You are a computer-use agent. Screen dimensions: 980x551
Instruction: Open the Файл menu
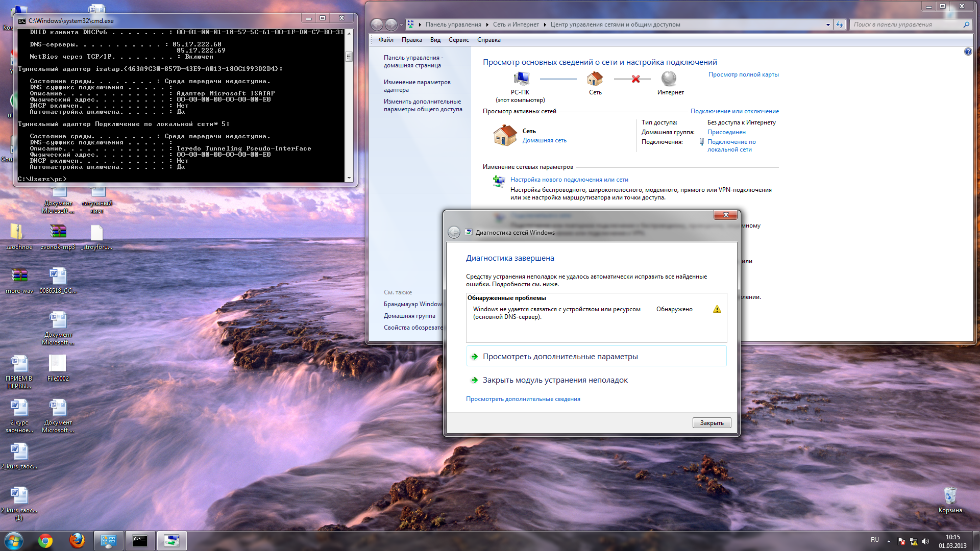click(x=386, y=40)
